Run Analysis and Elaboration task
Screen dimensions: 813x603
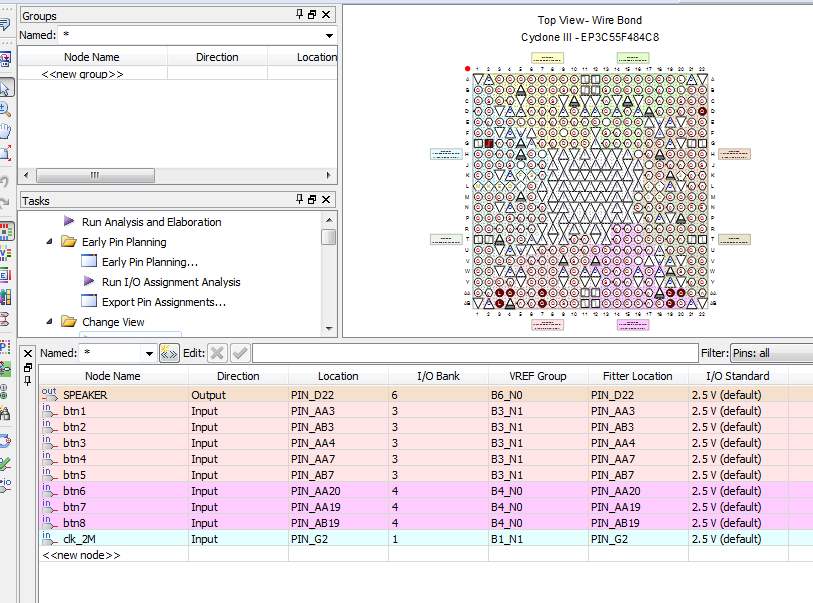tap(151, 222)
